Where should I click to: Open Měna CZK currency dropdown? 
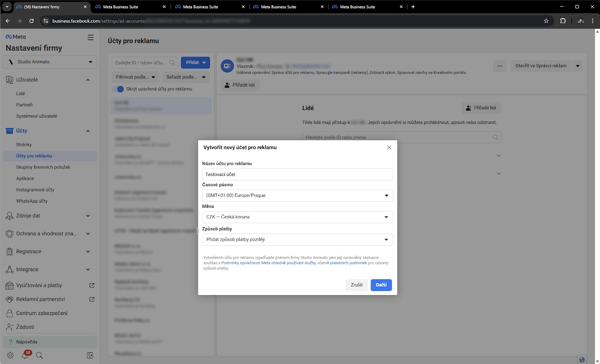click(297, 217)
